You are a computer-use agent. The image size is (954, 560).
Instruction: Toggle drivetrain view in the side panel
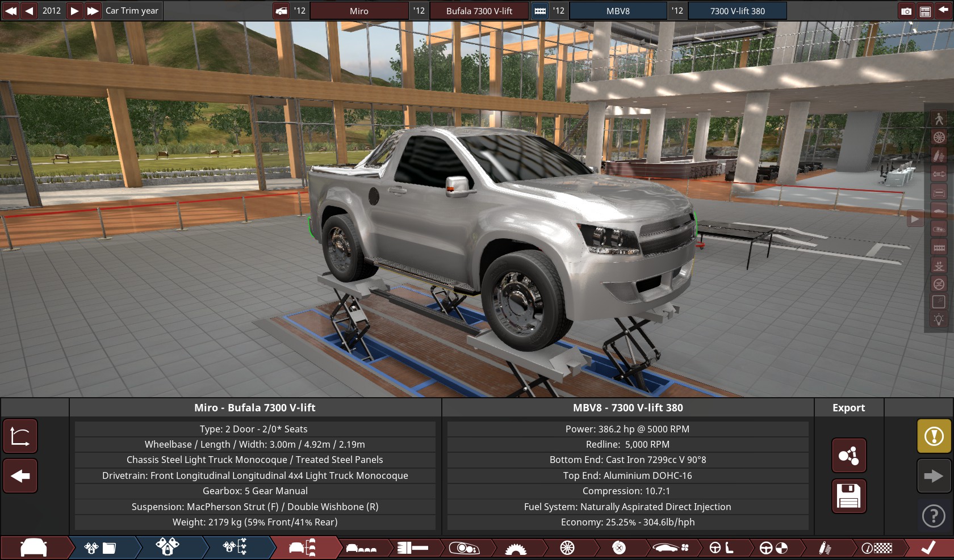939,174
